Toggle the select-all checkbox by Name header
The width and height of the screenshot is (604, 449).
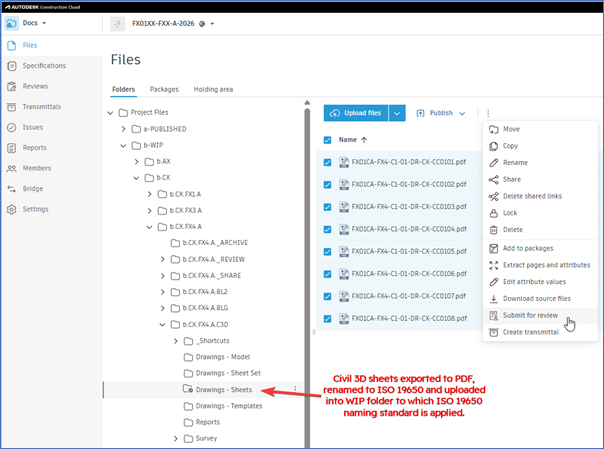click(x=327, y=140)
